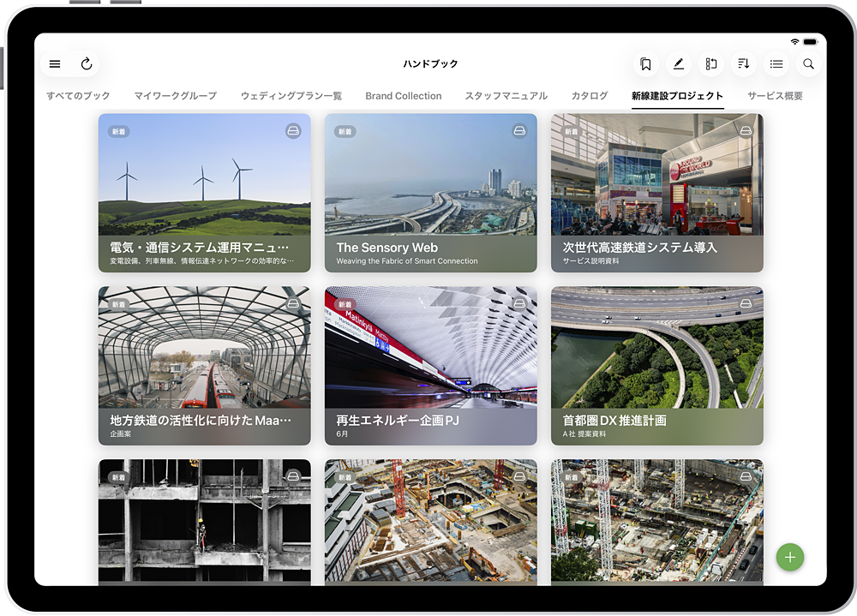857x616 pixels.
Task: Open the スタッフマニュアル tab
Action: tap(506, 96)
